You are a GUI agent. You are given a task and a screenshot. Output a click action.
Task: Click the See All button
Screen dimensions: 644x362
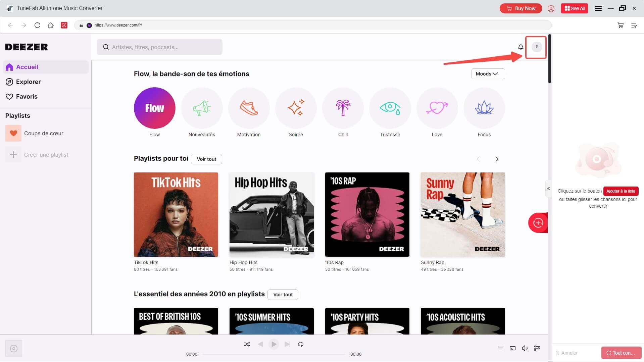[575, 8]
